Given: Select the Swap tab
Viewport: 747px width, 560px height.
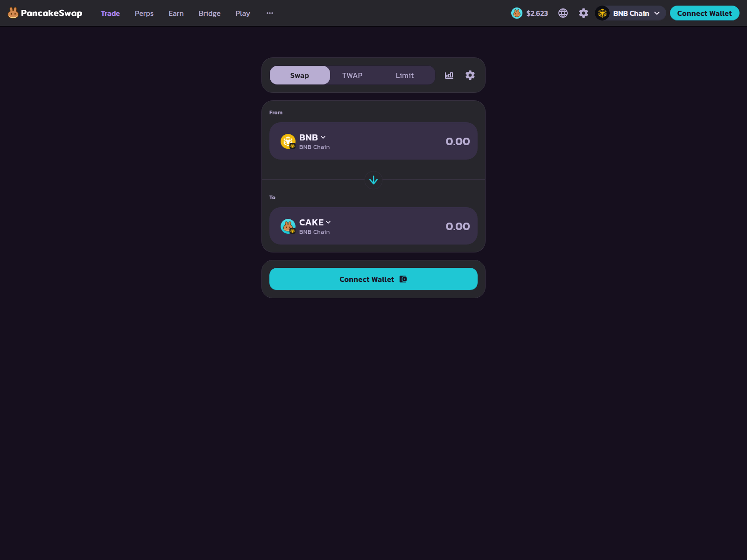Looking at the screenshot, I should pos(300,75).
